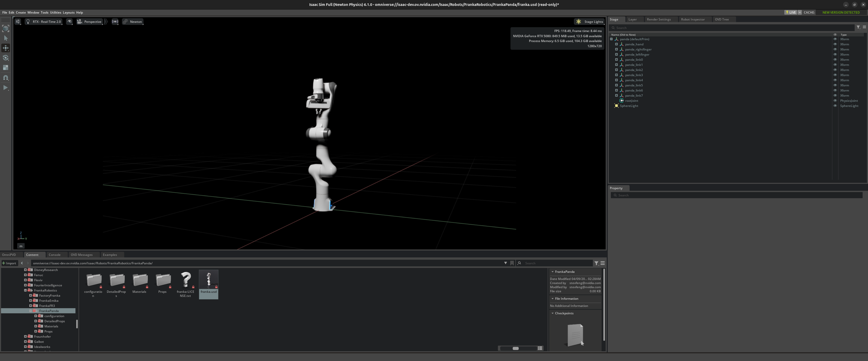Open the LIVE session dropdown arrow
Viewport: 868px width, 361px height.
799,13
